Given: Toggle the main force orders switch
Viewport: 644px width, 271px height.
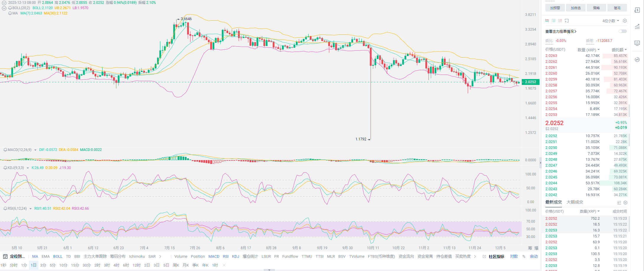Looking at the screenshot, I should point(622,31).
